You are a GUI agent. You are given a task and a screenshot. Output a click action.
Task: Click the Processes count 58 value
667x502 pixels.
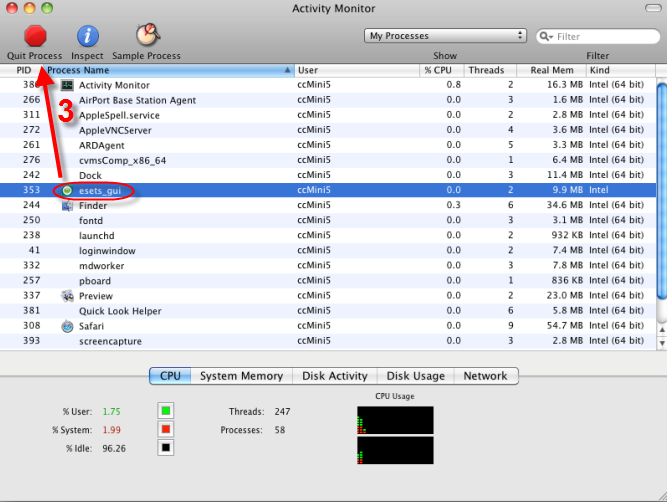[x=279, y=430]
